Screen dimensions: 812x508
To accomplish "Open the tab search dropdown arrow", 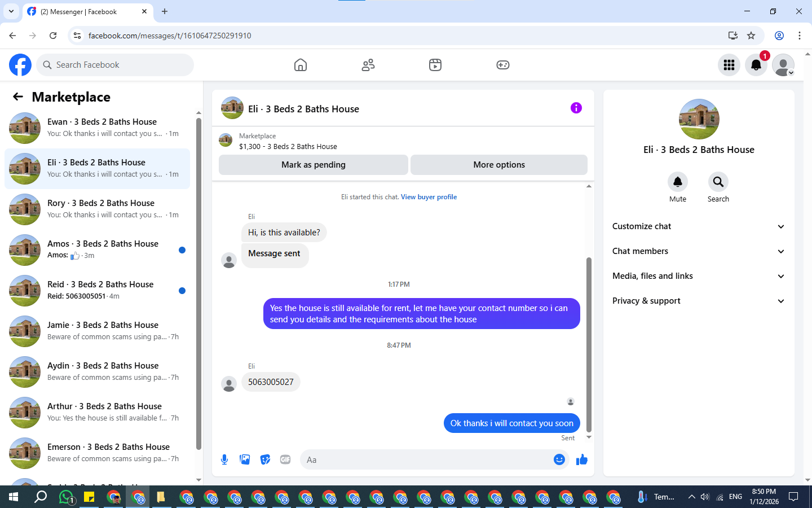I will 11,11.
